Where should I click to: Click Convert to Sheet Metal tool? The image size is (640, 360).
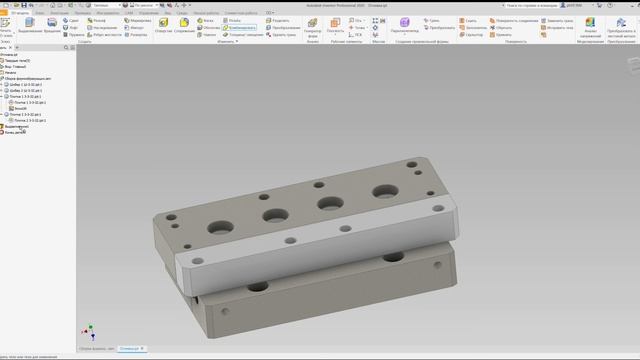coord(621,27)
